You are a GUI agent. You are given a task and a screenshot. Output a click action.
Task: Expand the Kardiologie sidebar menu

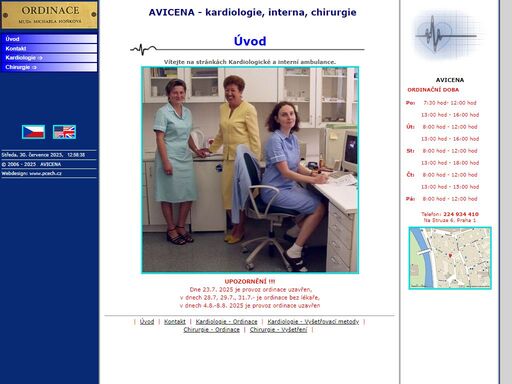49,58
